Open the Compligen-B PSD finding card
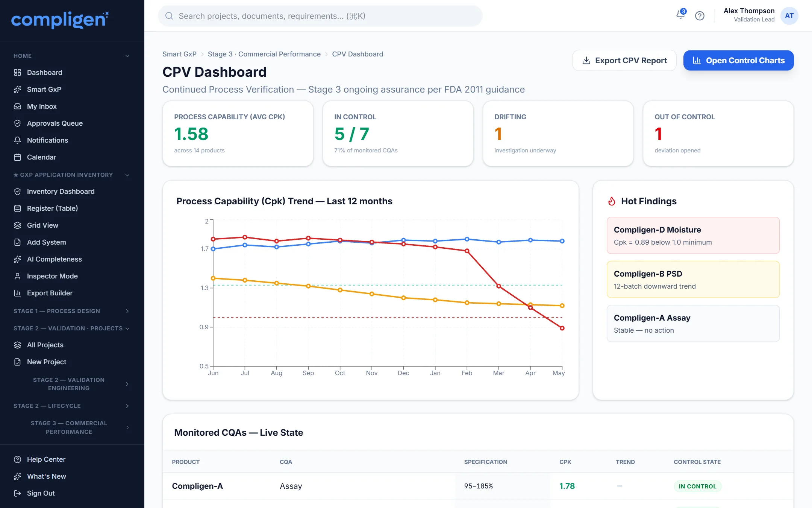 click(693, 279)
